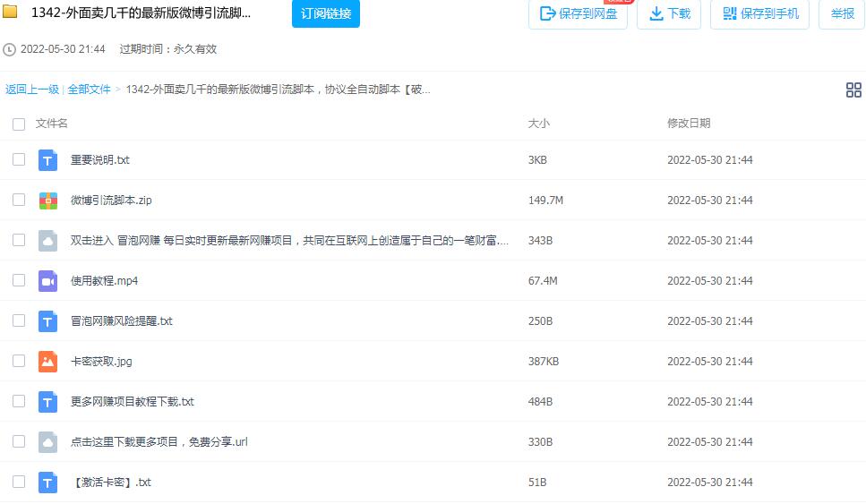Click the 387KB size value
The width and height of the screenshot is (866, 504).
[x=544, y=362]
